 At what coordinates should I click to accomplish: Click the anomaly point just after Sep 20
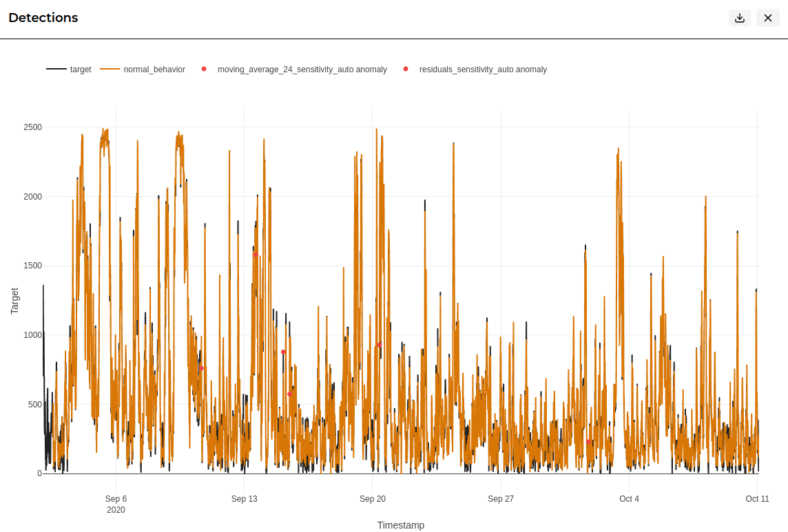click(380, 345)
